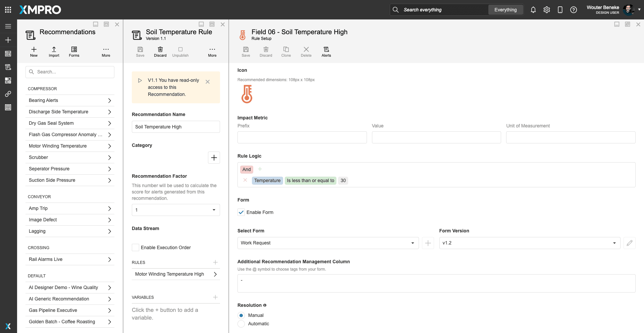Open Bearing Alerts in the list
The height and width of the screenshot is (333, 644).
click(x=70, y=100)
